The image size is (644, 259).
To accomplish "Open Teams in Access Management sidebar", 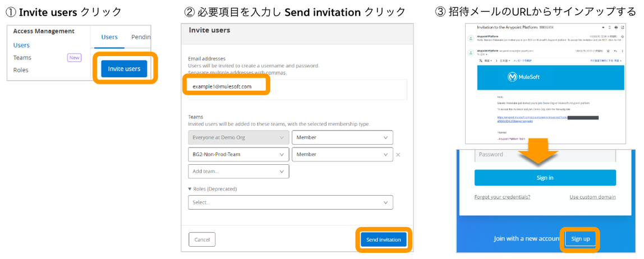I will coord(22,58).
